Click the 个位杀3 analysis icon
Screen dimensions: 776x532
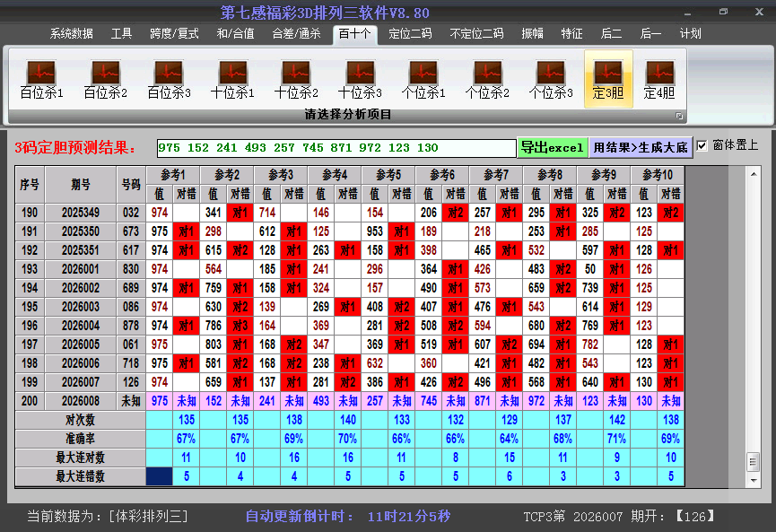[x=551, y=79]
